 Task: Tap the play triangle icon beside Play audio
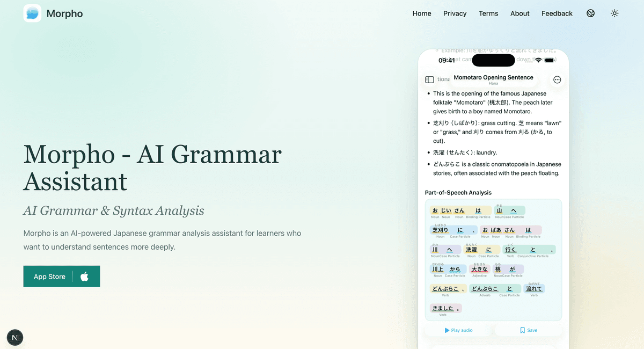pos(447,330)
